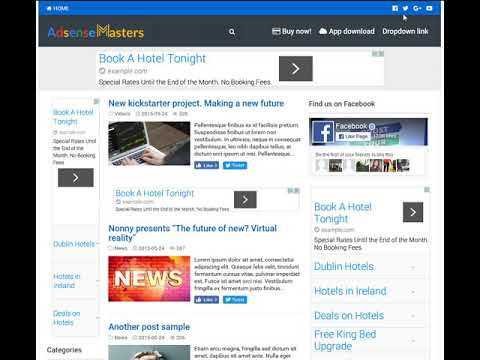Open Another post sample title
The image size is (480, 360).
click(149, 327)
